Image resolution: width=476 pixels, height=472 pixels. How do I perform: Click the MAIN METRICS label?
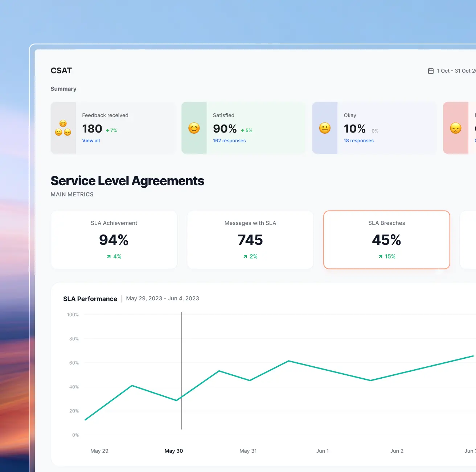coord(72,194)
